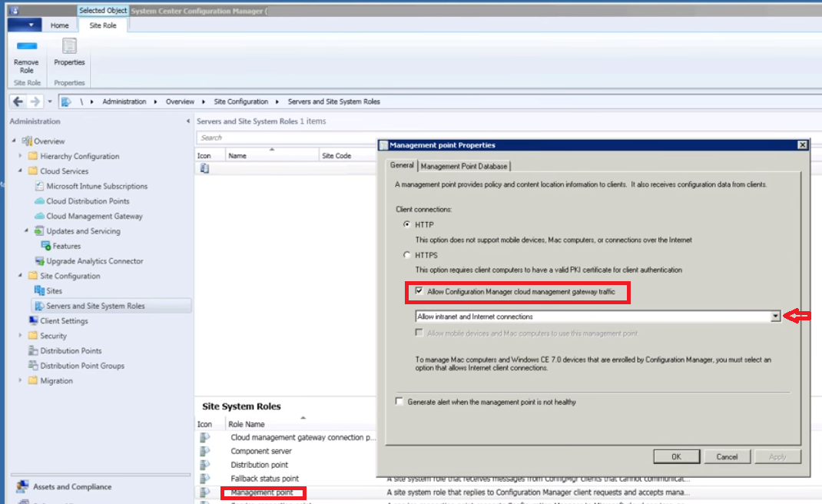Viewport: 822px width, 504px height.
Task: Click the Cloud Services folder icon
Action: (x=33, y=171)
